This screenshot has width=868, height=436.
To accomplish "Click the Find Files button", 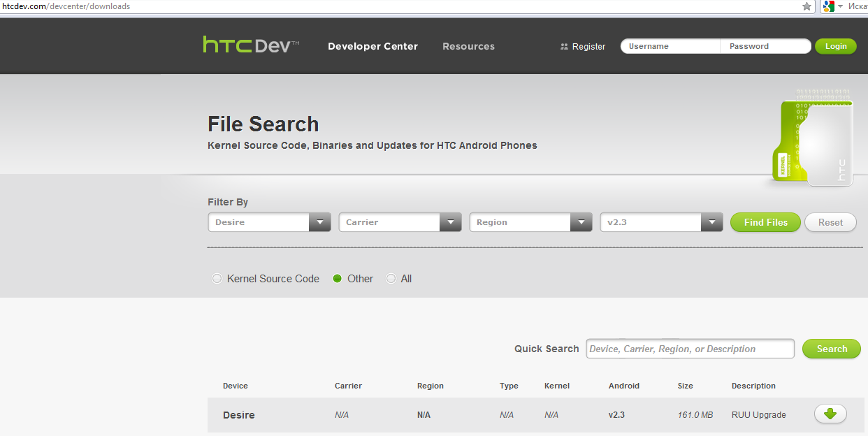I will 765,222.
